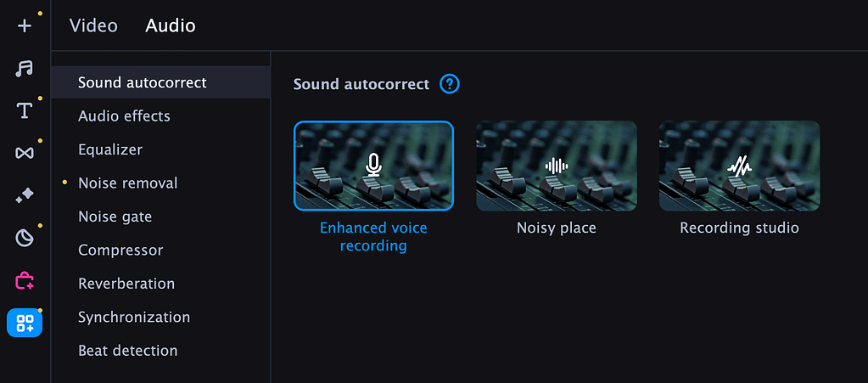Viewport: 868px width, 383px height.
Task: Open the Equalizer option
Action: (x=110, y=149)
